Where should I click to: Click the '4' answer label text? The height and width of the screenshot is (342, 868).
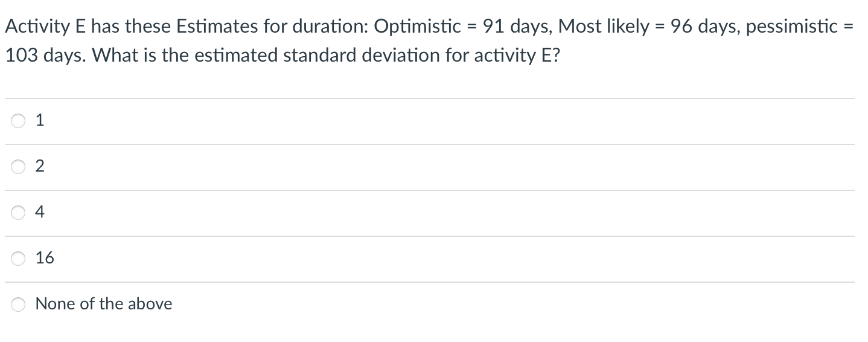[x=40, y=213]
